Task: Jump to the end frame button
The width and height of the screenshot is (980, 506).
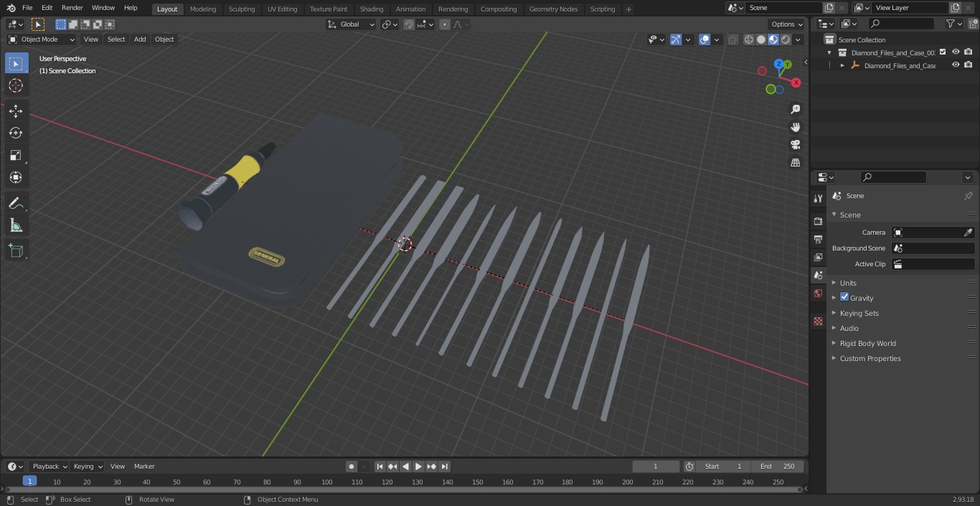Action: pos(445,467)
